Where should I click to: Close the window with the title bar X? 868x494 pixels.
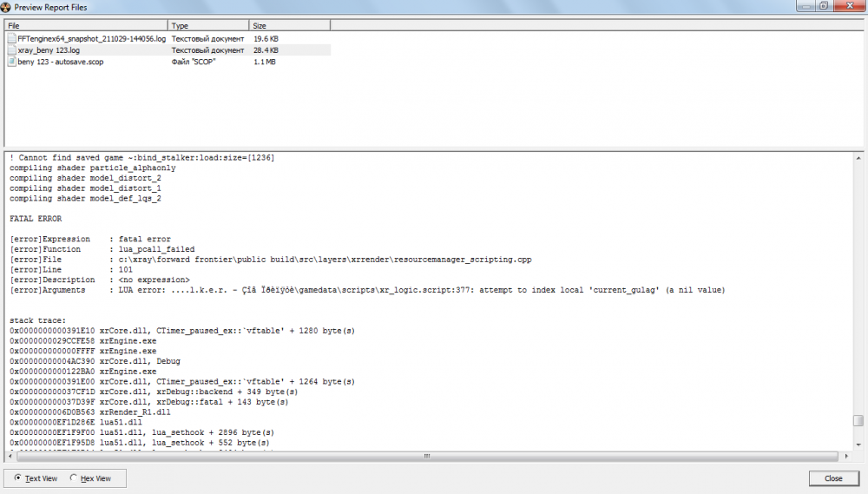click(x=850, y=5)
